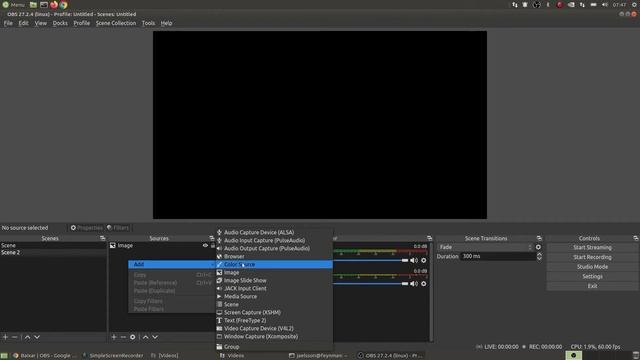Image resolution: width=640 pixels, height=360 pixels.
Task: Undock the Controls panel
Action: pos(636,238)
